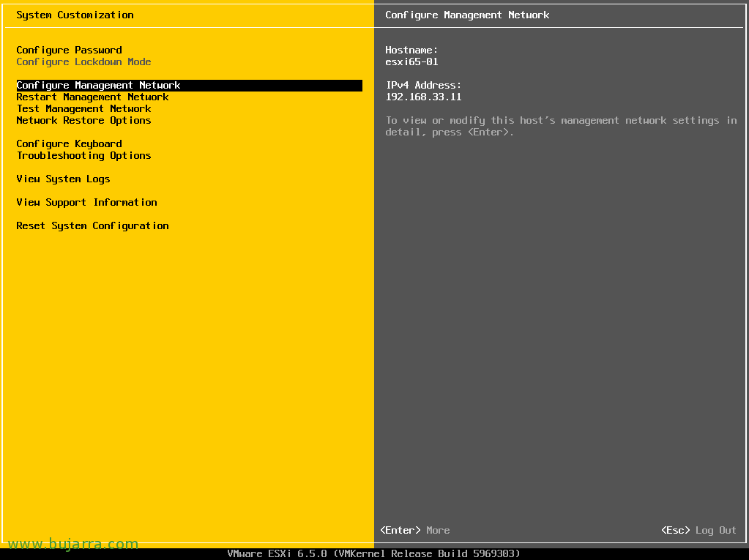Select Test Management Network entry
The width and height of the screenshot is (749, 560).
point(83,109)
